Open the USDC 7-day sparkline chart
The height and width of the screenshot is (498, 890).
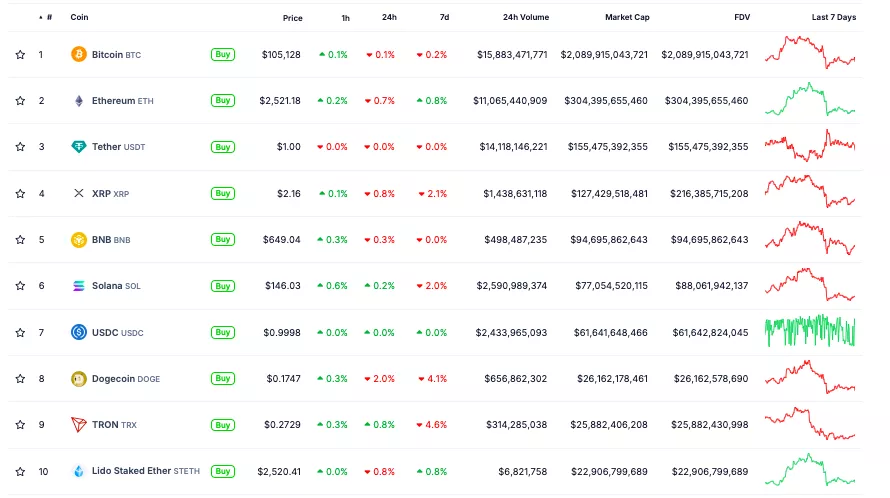click(x=810, y=332)
